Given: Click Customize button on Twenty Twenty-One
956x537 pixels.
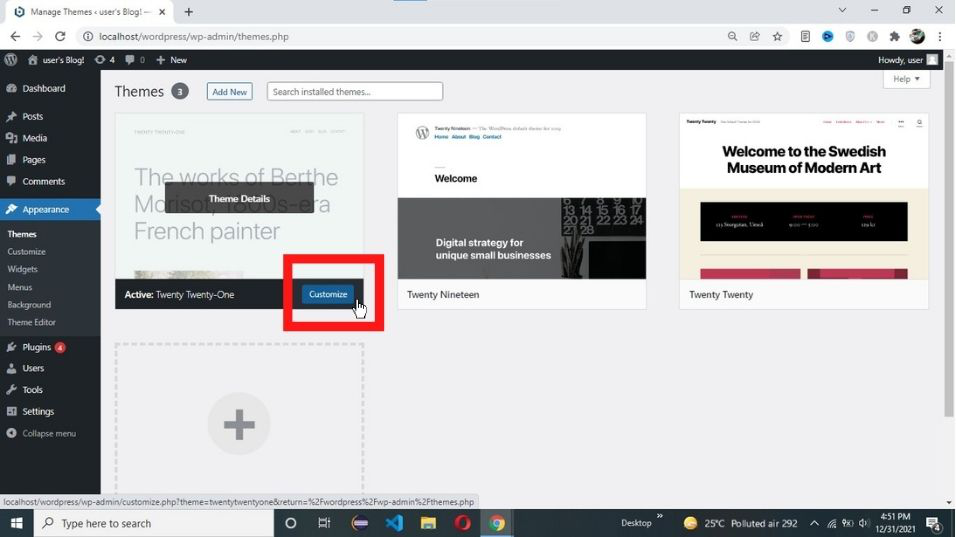Looking at the screenshot, I should click(x=328, y=294).
